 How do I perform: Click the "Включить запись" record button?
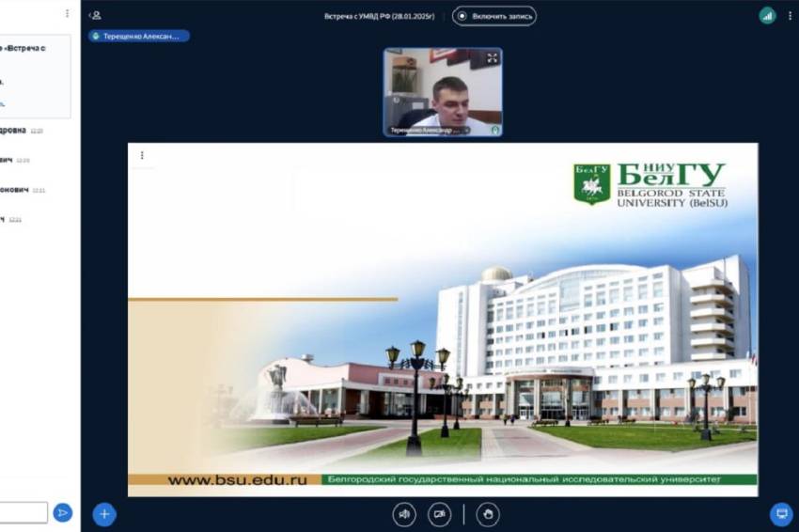(x=494, y=16)
